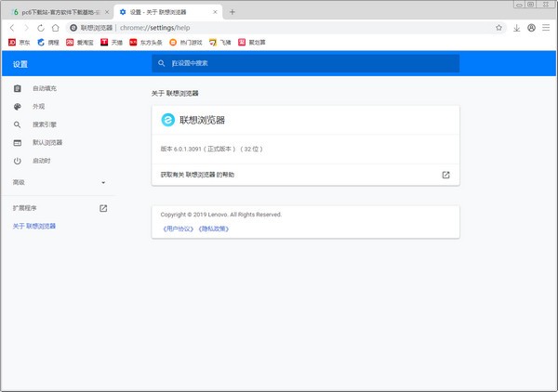Navigate back using the back arrow
Viewport: 558px width, 392px height.
[11, 28]
